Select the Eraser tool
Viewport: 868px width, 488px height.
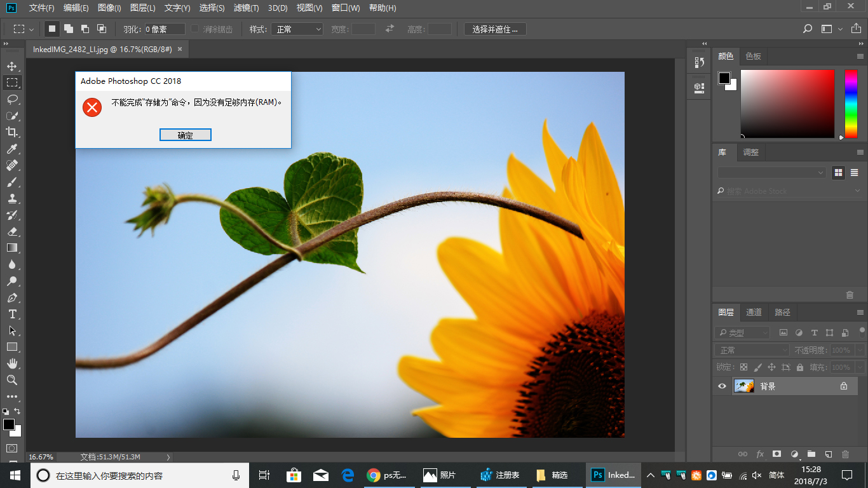(11, 231)
